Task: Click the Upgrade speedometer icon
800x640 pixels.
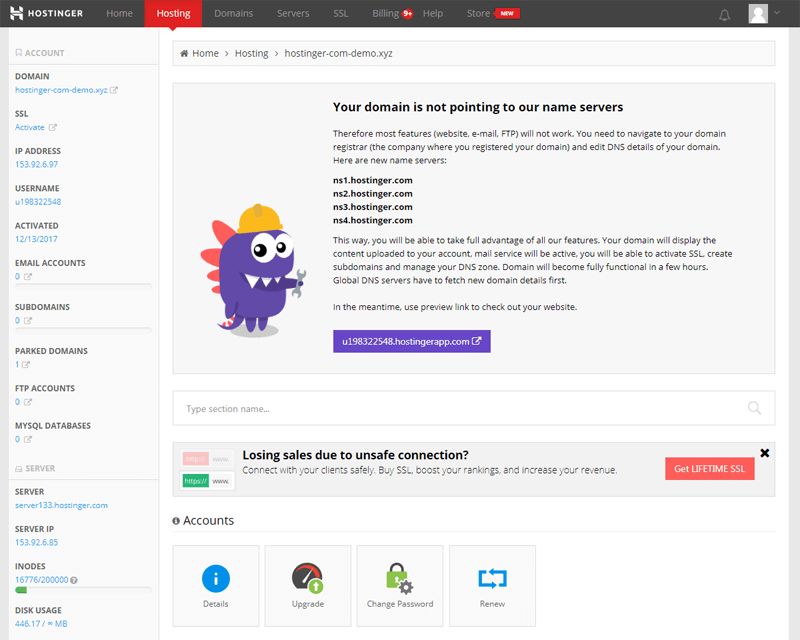Action: point(307,578)
